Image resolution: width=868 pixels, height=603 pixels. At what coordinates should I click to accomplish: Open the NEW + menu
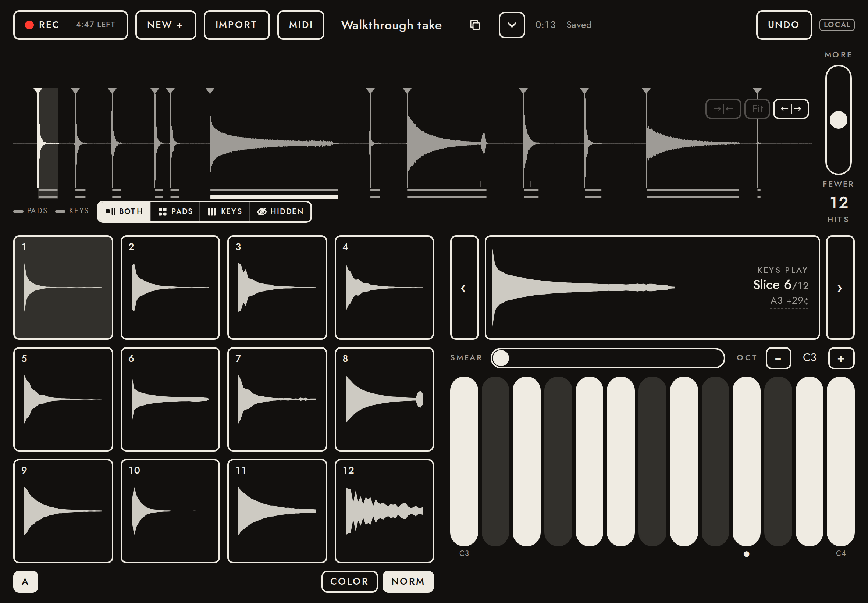[x=166, y=25]
